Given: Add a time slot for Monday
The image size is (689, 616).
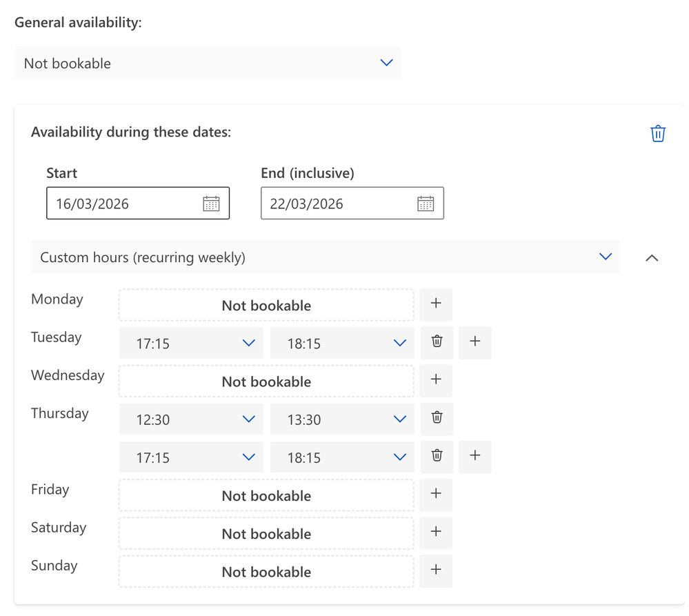Looking at the screenshot, I should [x=436, y=304].
